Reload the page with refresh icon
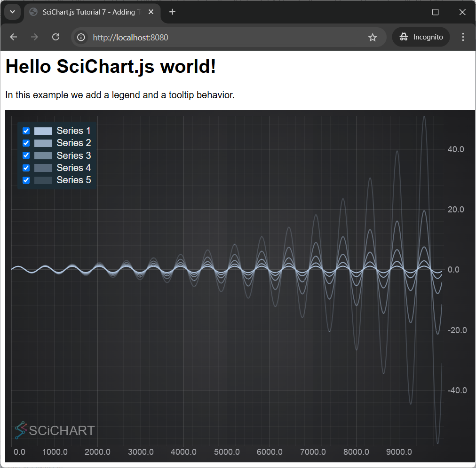 coord(56,37)
